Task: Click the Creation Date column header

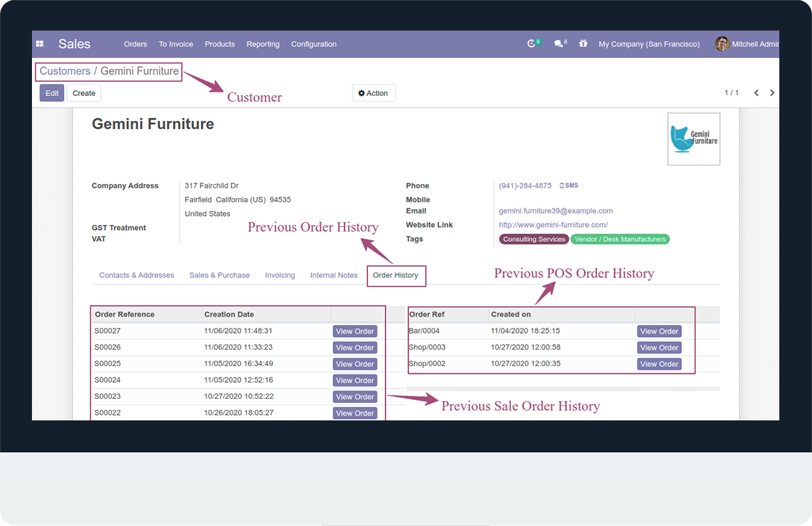Action: 229,314
